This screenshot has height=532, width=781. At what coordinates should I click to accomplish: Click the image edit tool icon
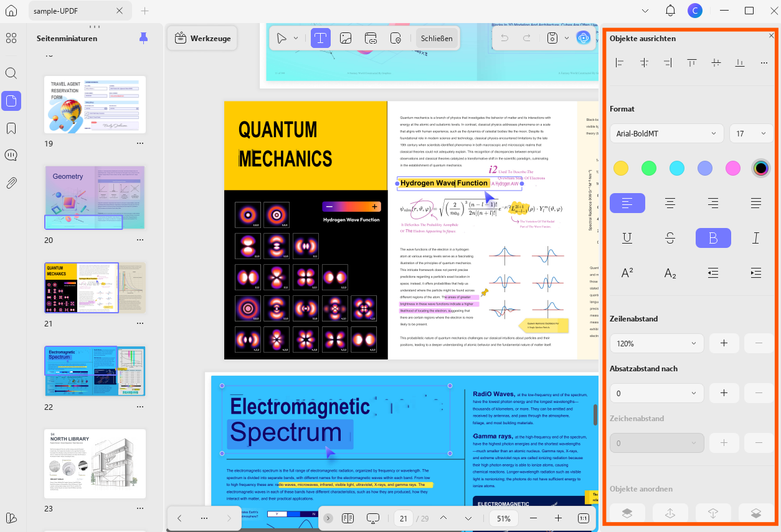coord(346,38)
